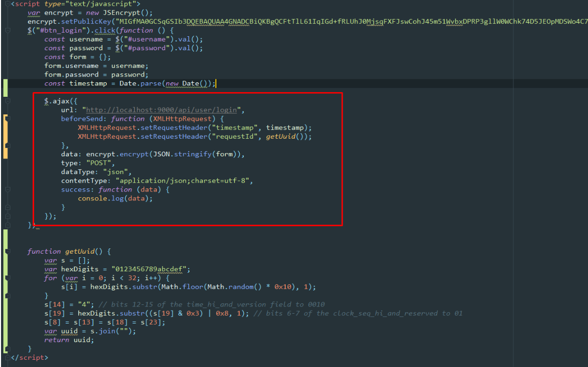The image size is (588, 367).
Task: Click the Date.parse call
Action: pyautogui.click(x=140, y=83)
